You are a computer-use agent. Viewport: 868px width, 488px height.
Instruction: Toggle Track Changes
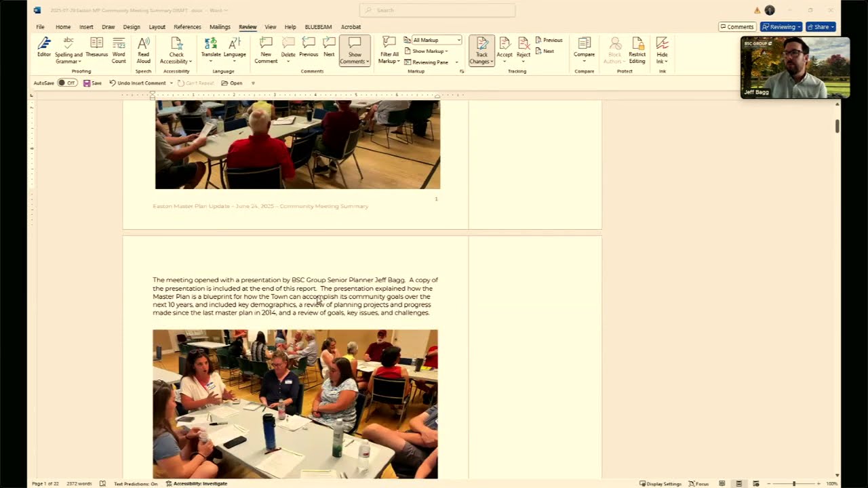pyautogui.click(x=481, y=51)
